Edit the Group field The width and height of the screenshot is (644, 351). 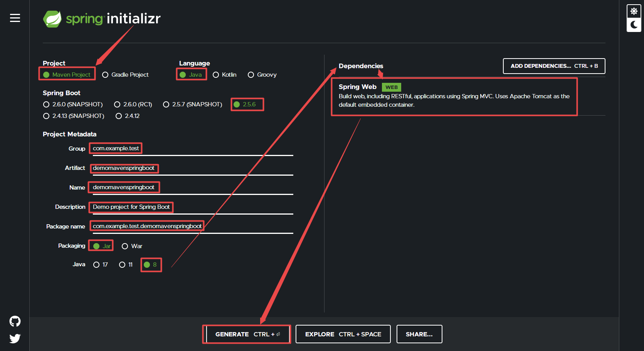(193, 149)
